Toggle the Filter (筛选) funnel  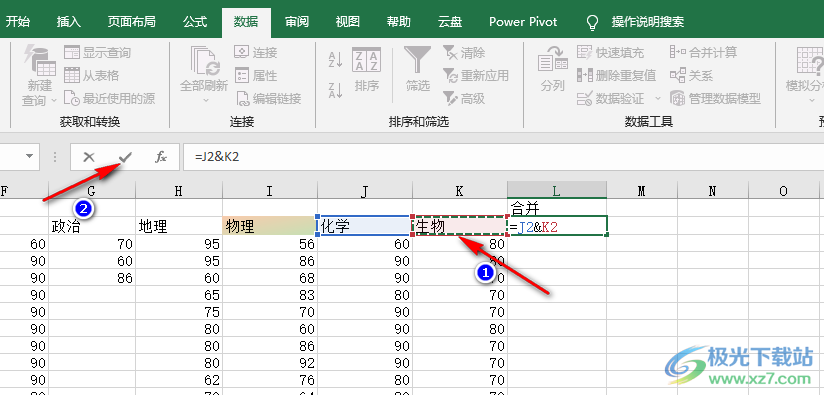point(418,70)
